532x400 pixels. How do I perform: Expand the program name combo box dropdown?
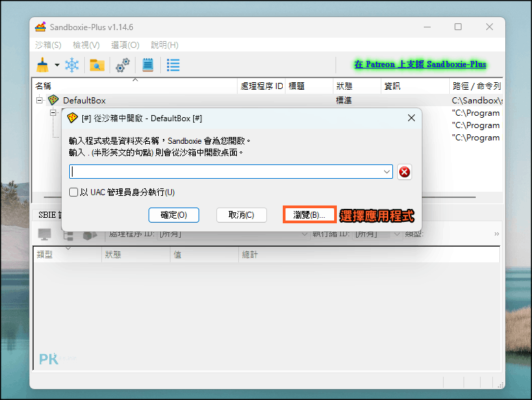[x=386, y=172]
